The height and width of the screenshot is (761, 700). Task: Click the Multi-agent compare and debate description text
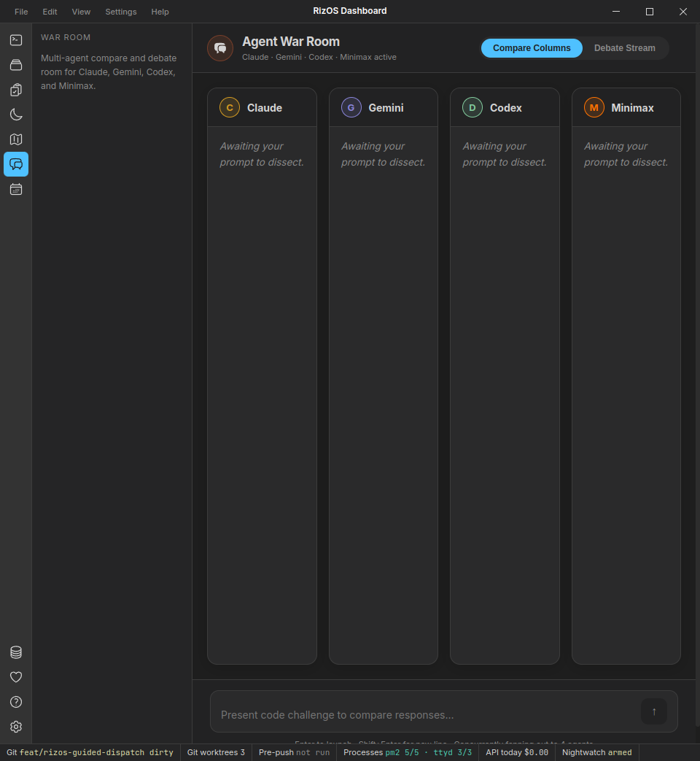pos(109,72)
